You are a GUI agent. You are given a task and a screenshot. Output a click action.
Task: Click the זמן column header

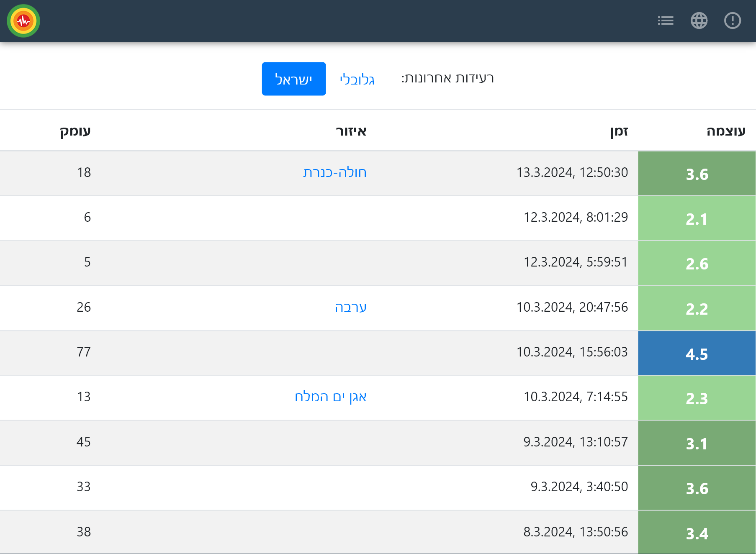[x=619, y=131]
